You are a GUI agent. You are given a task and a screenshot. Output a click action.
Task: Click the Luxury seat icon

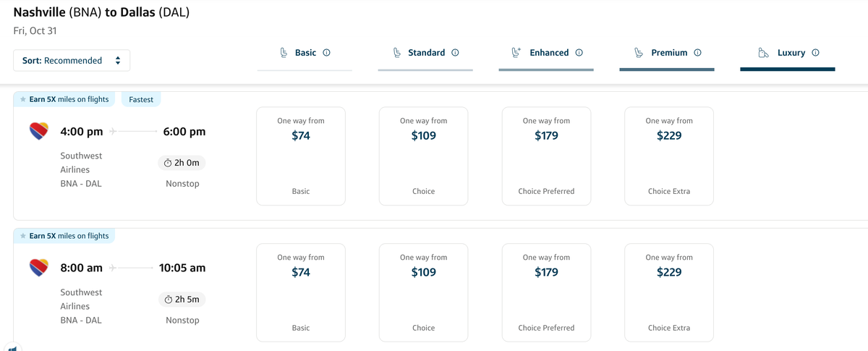(763, 53)
